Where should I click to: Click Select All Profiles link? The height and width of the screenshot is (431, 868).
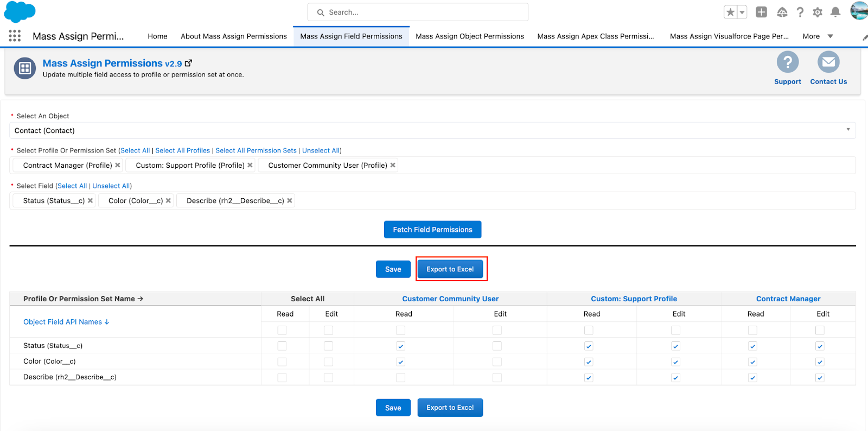click(x=182, y=150)
